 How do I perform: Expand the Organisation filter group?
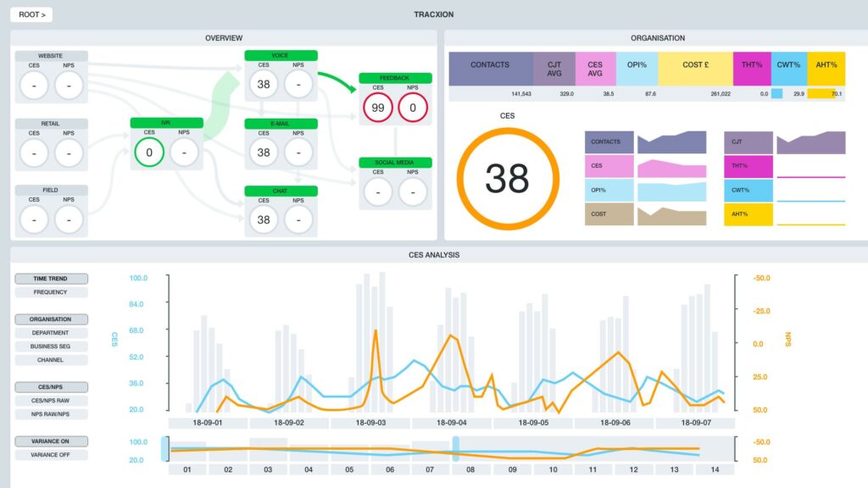52,319
